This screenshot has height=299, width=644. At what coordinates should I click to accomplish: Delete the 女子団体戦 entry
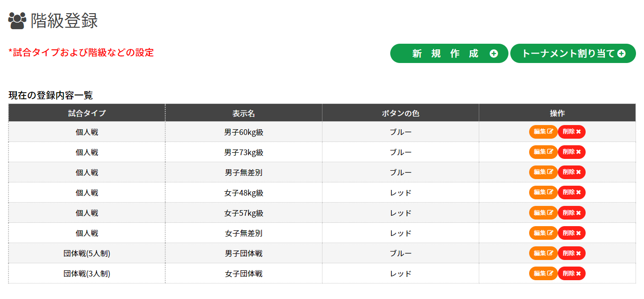pos(572,274)
